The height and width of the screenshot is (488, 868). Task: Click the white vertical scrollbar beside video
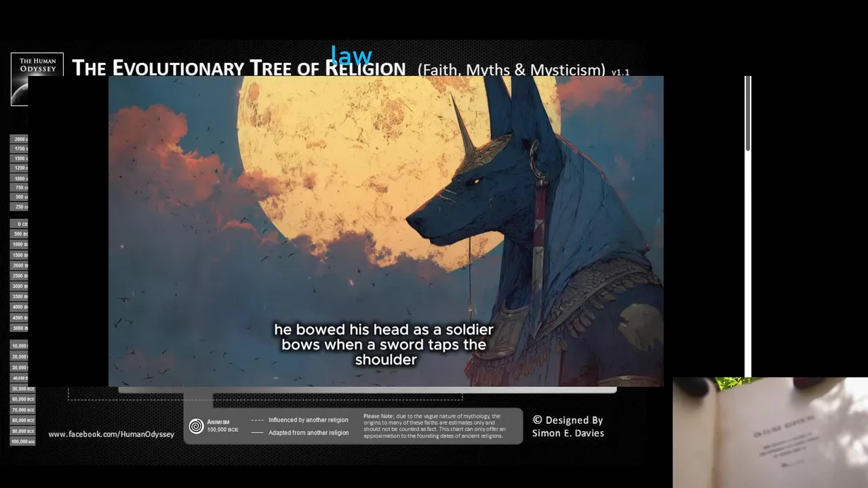[748, 226]
